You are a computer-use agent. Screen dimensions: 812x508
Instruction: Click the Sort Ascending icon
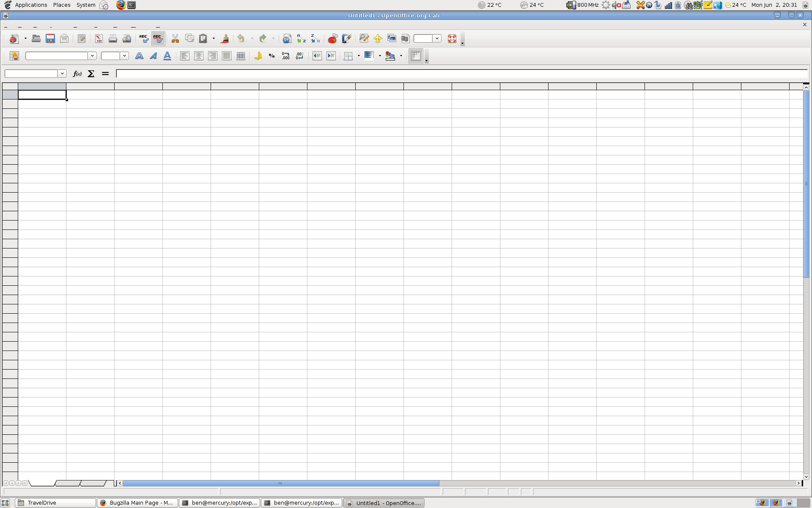click(x=301, y=39)
